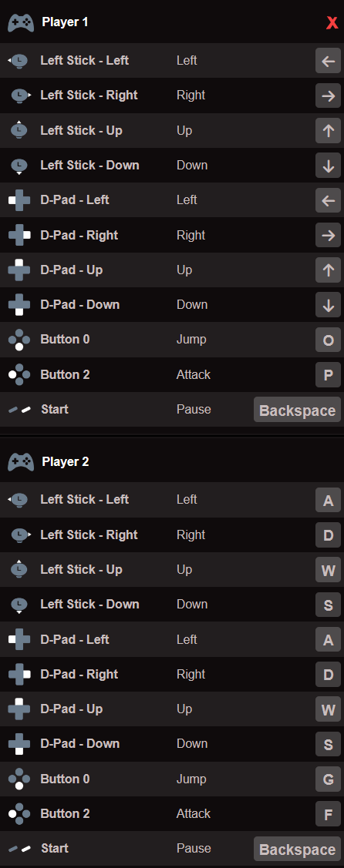Close the controls panel with red X
This screenshot has height=868, width=344.
[332, 22]
